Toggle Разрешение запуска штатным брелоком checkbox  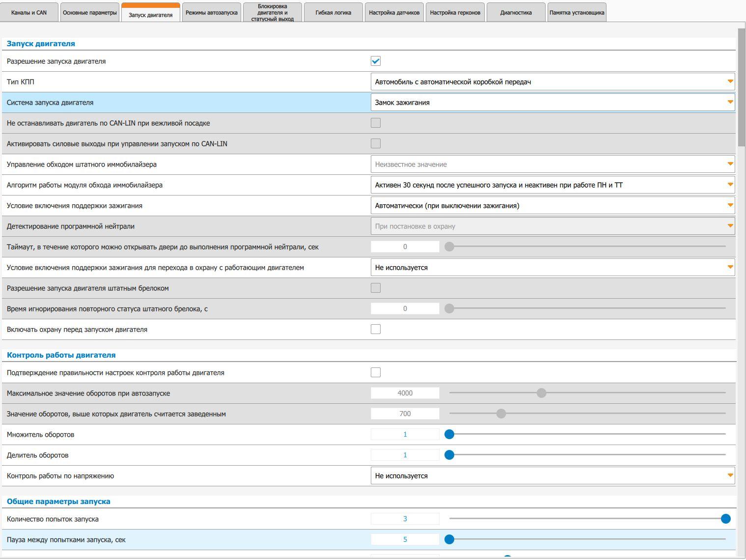376,288
